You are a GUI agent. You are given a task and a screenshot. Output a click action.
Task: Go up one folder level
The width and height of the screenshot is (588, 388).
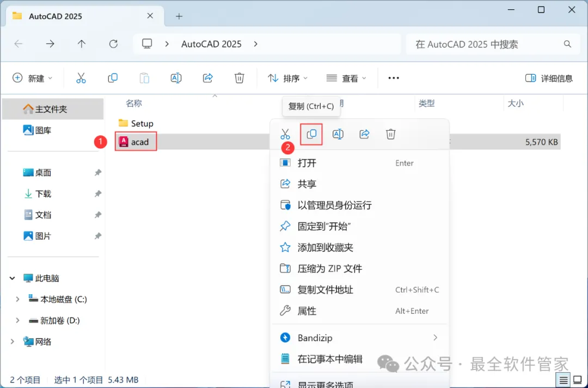point(81,44)
